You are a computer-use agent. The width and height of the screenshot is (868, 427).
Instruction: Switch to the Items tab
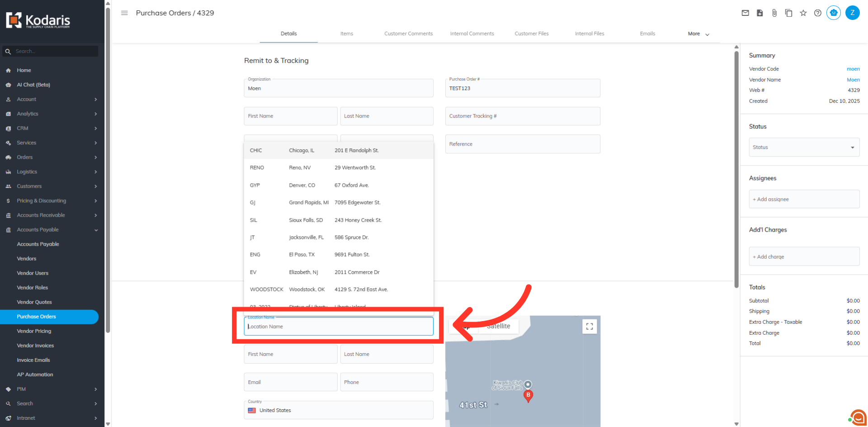(347, 34)
